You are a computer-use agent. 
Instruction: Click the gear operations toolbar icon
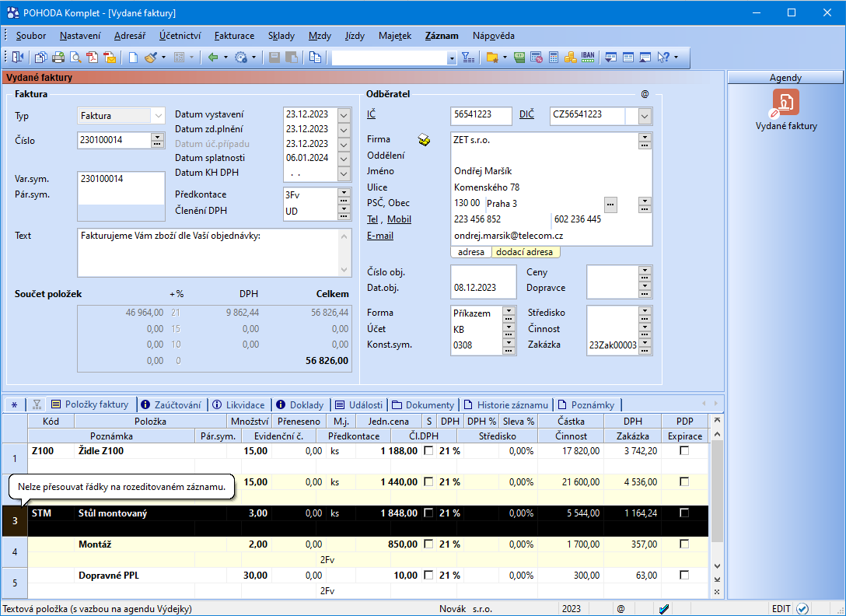click(240, 58)
